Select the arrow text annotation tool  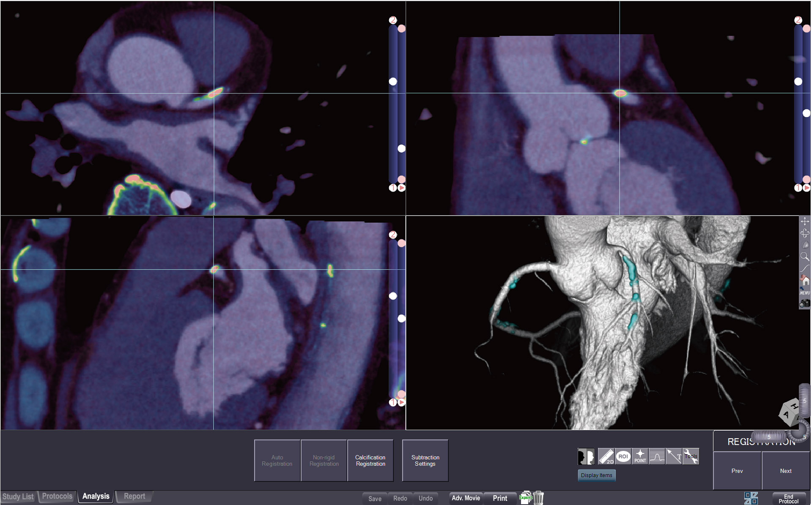(674, 456)
